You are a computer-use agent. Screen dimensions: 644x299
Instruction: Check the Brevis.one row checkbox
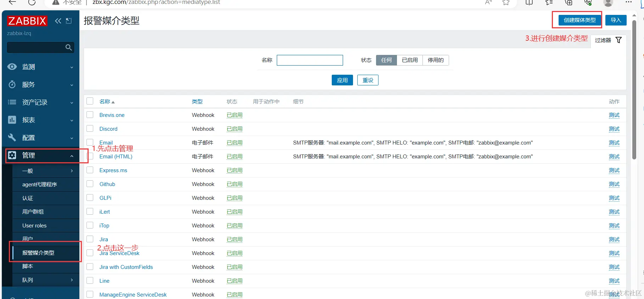(90, 115)
